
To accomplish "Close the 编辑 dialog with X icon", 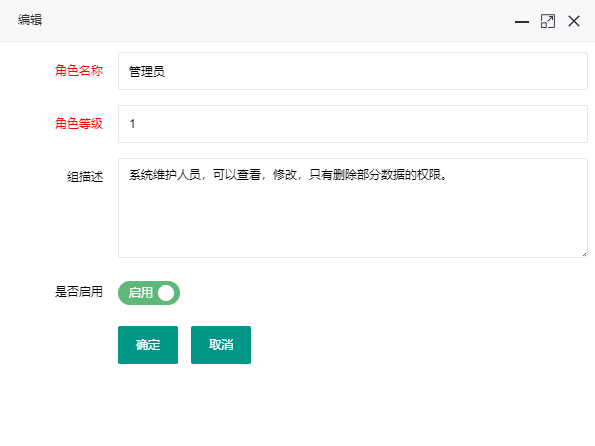I will 574,21.
